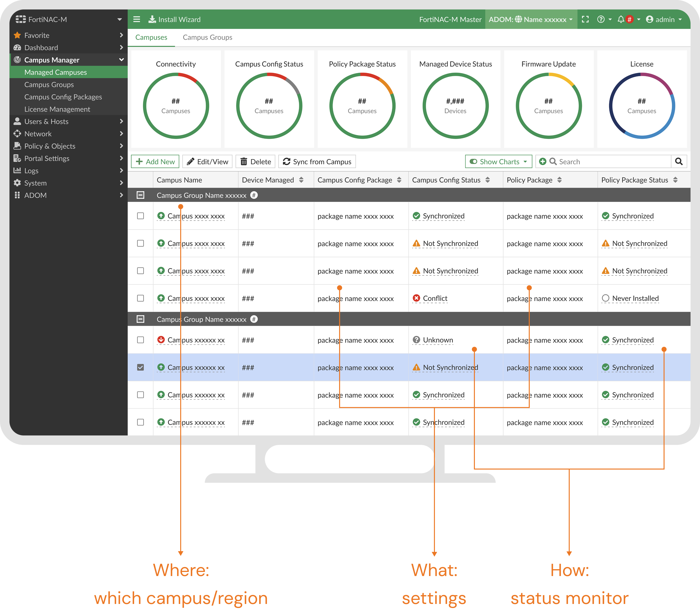Viewport: 700px width, 612px height.
Task: Click the Users & Hosts person icon
Action: pyautogui.click(x=17, y=121)
